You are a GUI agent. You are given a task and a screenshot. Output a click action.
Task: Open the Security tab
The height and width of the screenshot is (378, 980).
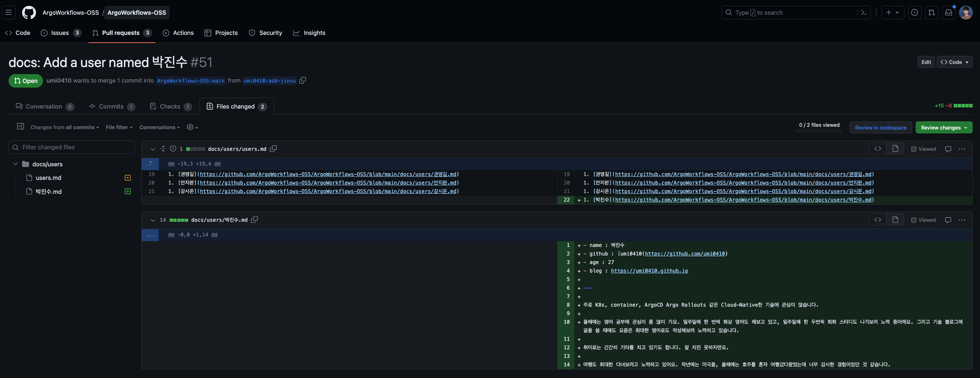point(265,33)
